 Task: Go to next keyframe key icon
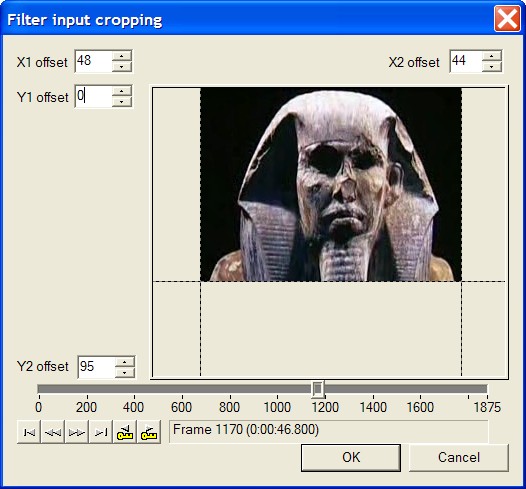point(149,432)
